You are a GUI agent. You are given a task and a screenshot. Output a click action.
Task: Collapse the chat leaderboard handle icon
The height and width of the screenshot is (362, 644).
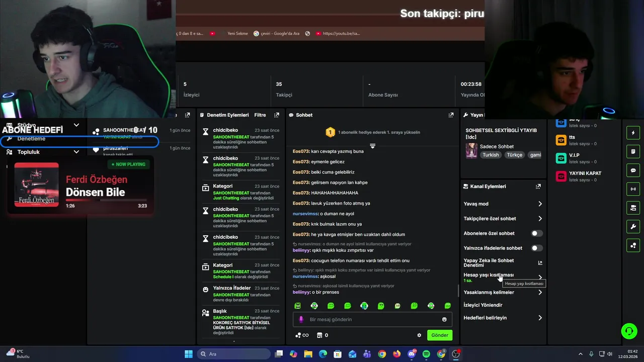[372, 146]
